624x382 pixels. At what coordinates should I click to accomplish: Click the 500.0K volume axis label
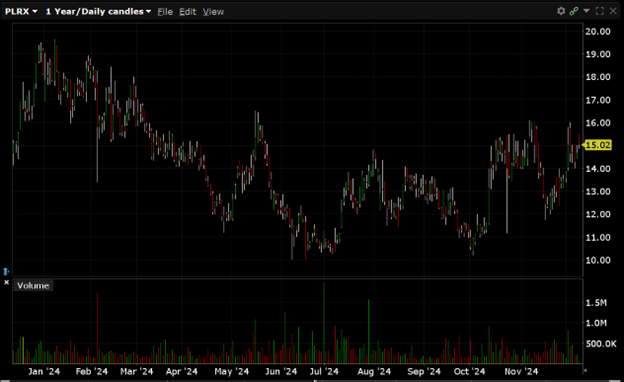click(601, 343)
